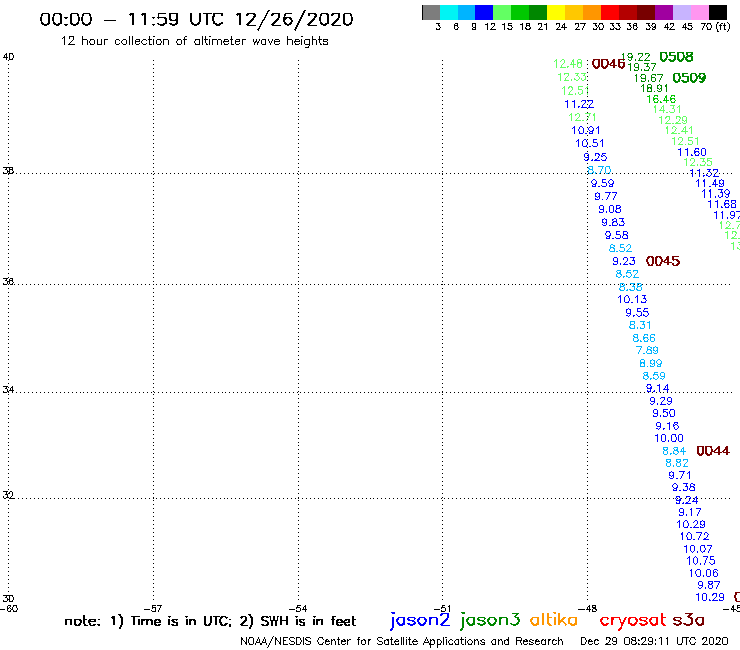
Task: Click the wave height value 12.35
Action: click(x=698, y=162)
